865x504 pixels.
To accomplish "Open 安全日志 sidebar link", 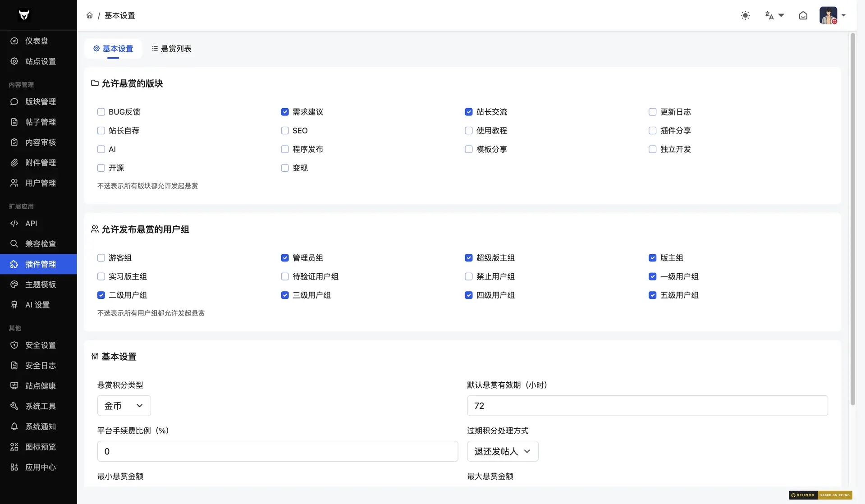I will 38,366.
